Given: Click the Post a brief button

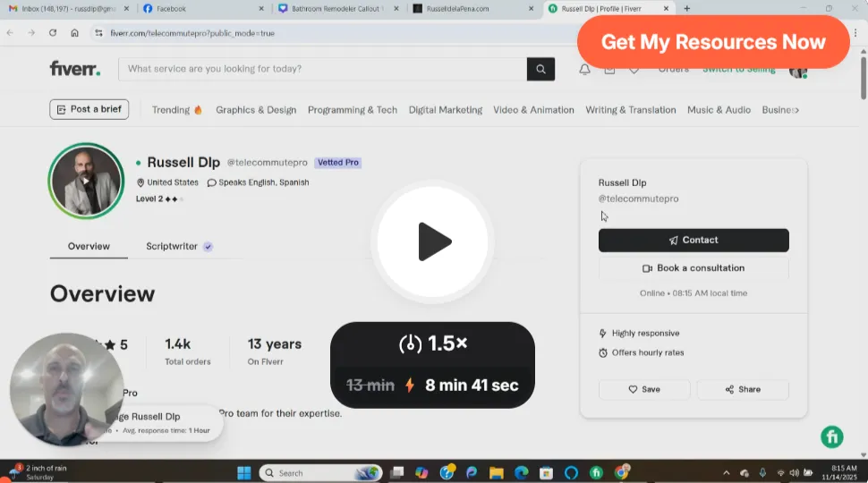Looking at the screenshot, I should (89, 109).
